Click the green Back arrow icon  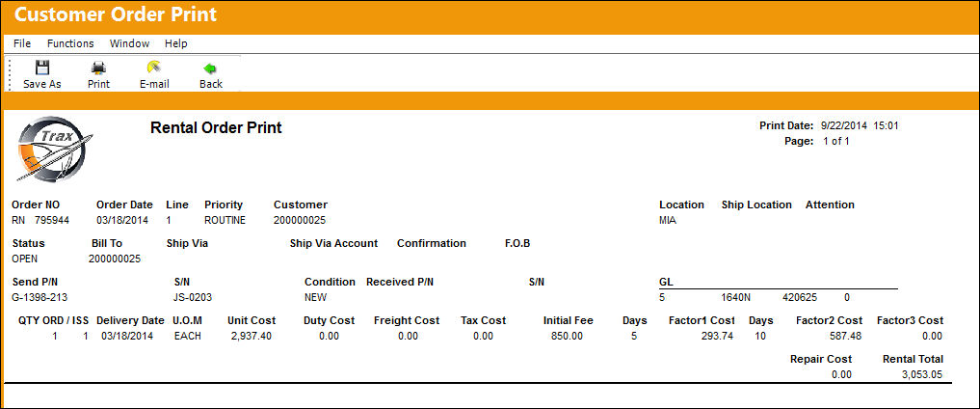point(210,68)
